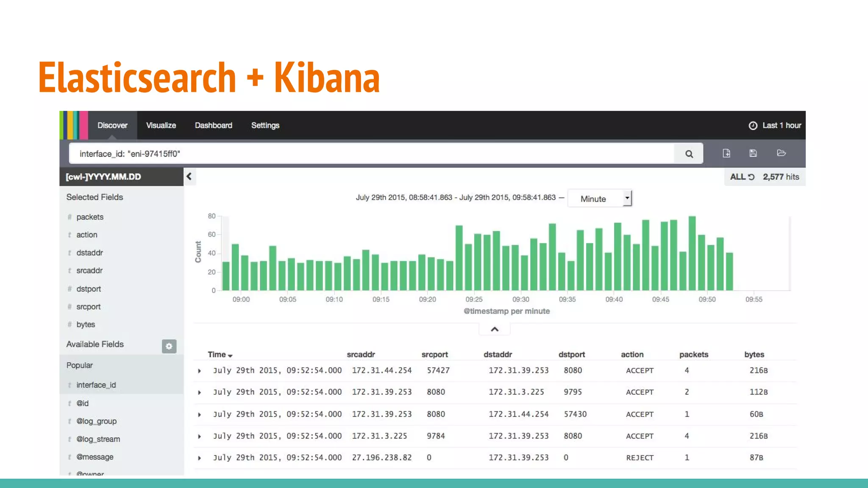Click source address 27.196.238.82
The height and width of the screenshot is (488, 868).
pyautogui.click(x=382, y=458)
